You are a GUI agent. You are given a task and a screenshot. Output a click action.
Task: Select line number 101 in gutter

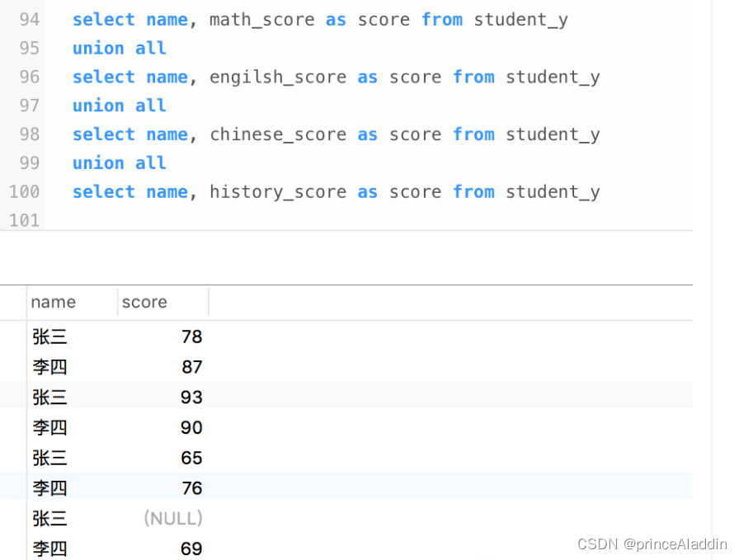tap(24, 221)
